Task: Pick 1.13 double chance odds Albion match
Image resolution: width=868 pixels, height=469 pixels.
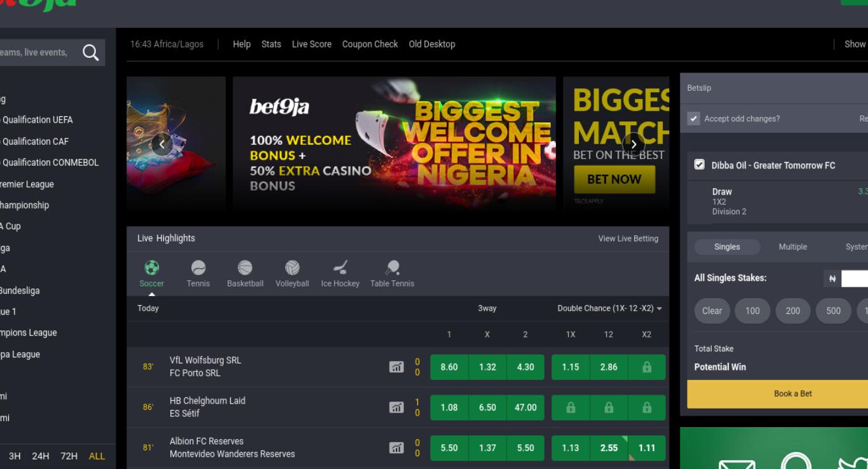Action: pos(571,448)
